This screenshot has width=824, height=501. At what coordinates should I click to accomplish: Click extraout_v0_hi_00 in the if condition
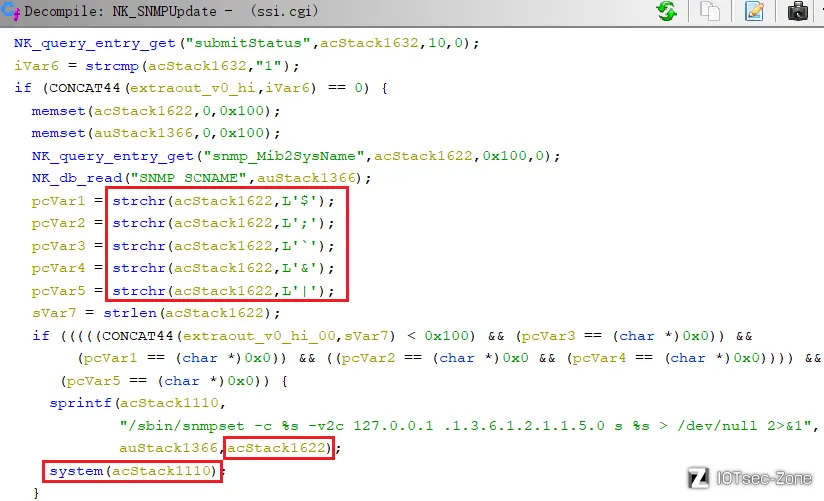tap(259, 336)
